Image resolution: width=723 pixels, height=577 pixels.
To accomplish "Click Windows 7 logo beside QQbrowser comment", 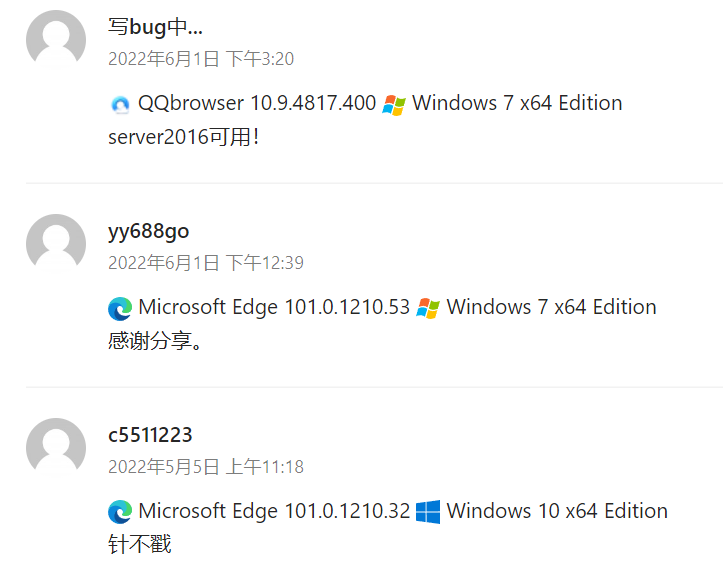I will click(x=395, y=104).
